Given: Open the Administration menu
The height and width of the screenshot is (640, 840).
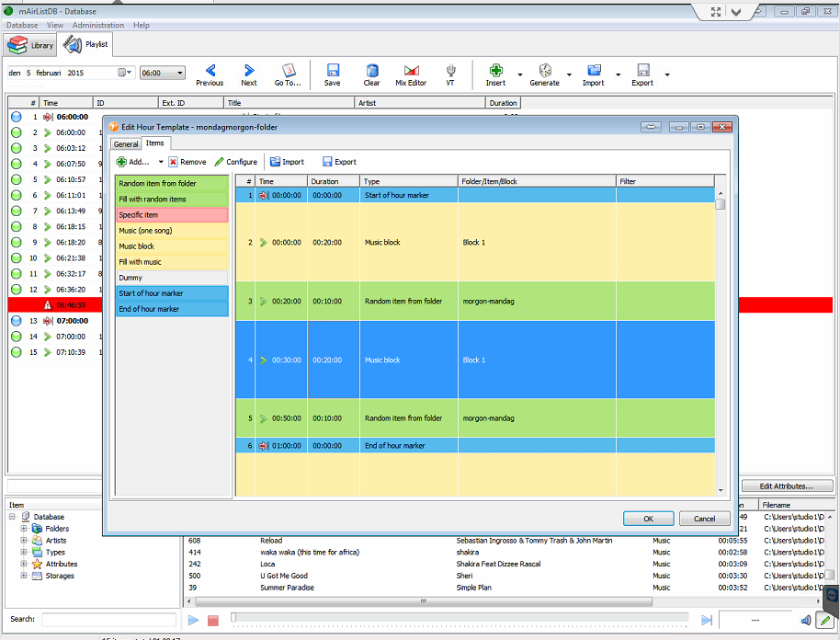Looking at the screenshot, I should [98, 25].
